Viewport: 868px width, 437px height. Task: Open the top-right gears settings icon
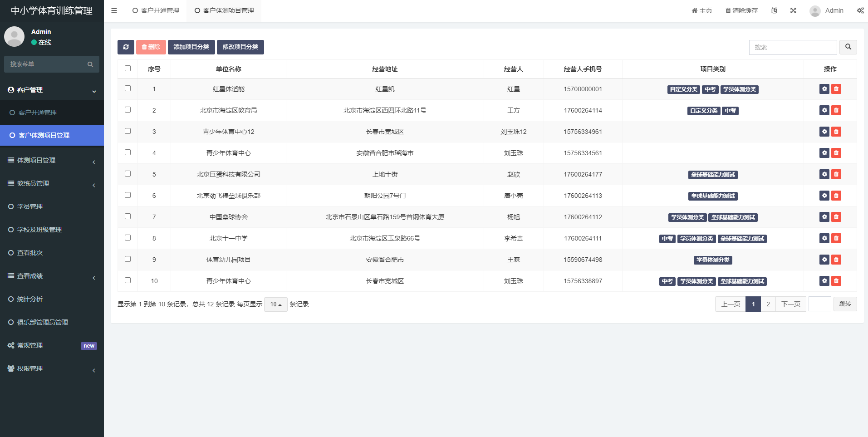coord(860,10)
